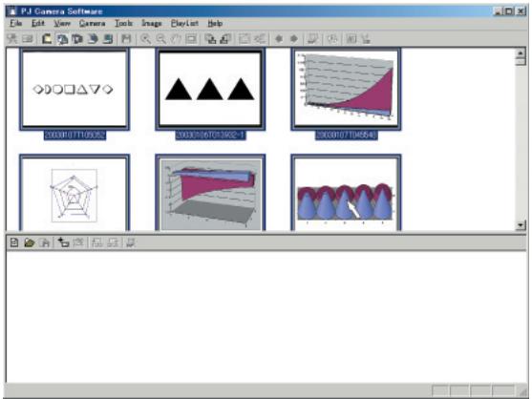532x399 pixels.
Task: Minimize the PJ Camera Software window
Action: 498,11
